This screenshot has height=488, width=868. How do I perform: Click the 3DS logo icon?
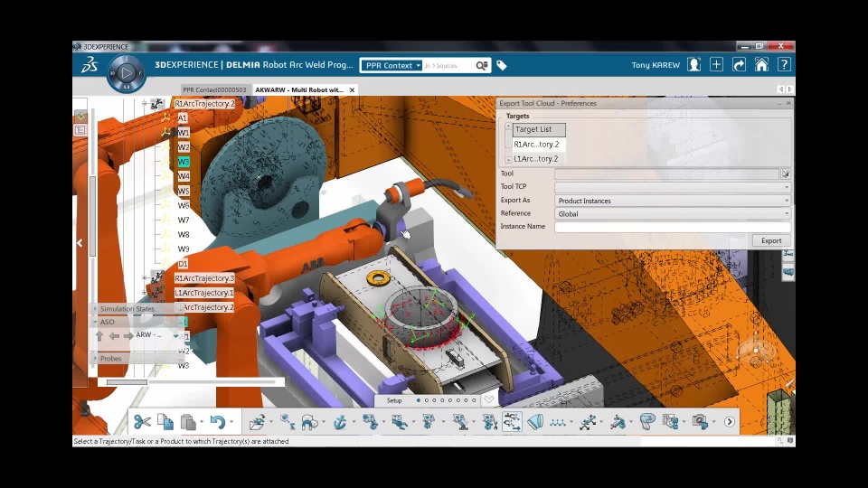89,65
